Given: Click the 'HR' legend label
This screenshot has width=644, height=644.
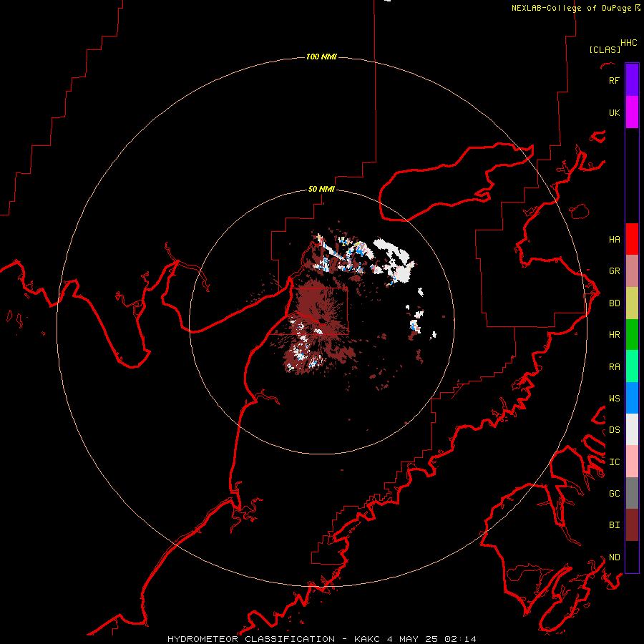Looking at the screenshot, I should (x=614, y=335).
